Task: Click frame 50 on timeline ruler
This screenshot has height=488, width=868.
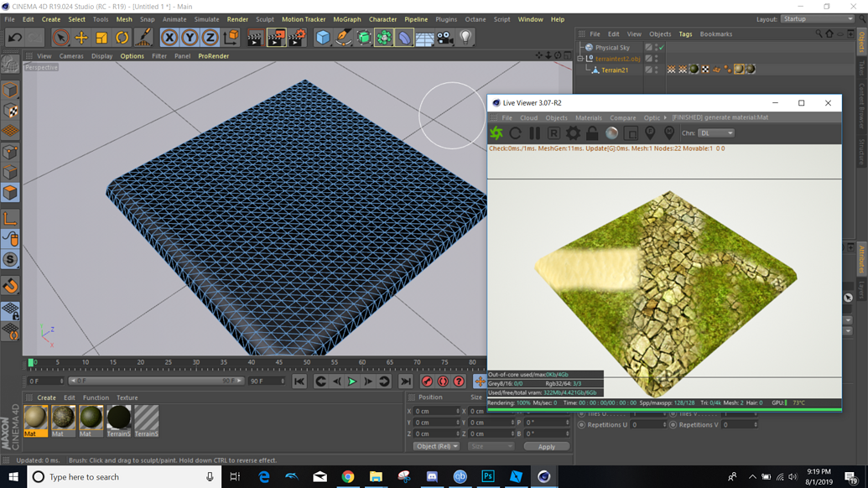Action: (x=307, y=362)
